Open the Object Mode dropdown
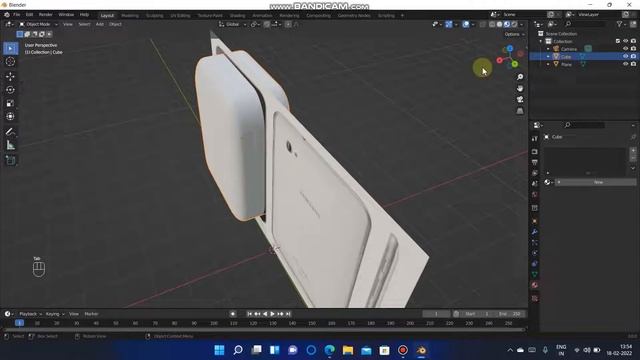Viewport: 640px width, 360px height. coord(38,24)
